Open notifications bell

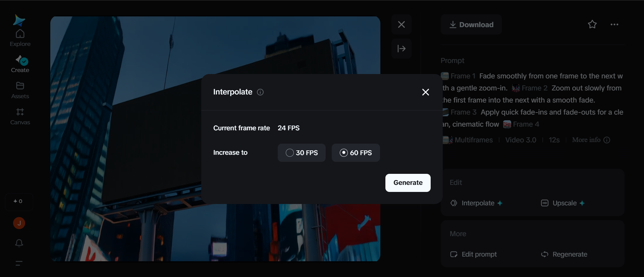pyautogui.click(x=19, y=243)
